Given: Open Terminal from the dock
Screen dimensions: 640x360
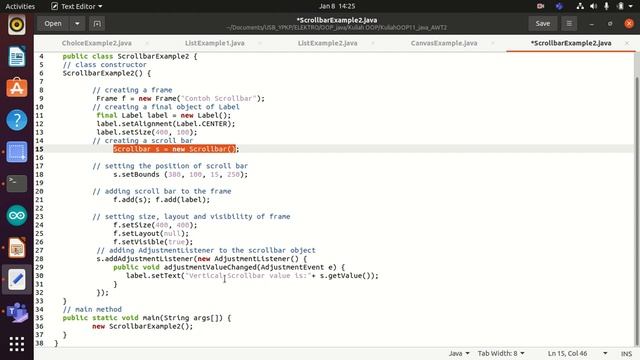Looking at the screenshot, I should (17, 183).
